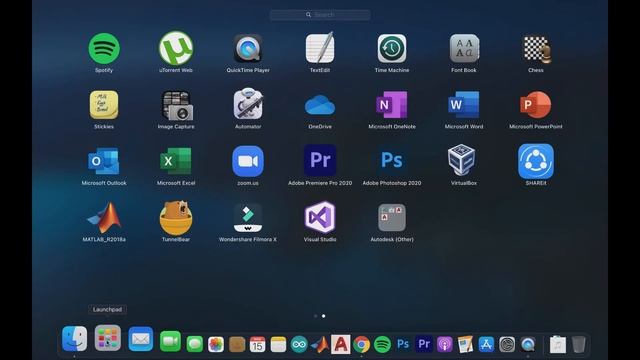Open the Stickies app
The image size is (640, 360).
(104, 105)
